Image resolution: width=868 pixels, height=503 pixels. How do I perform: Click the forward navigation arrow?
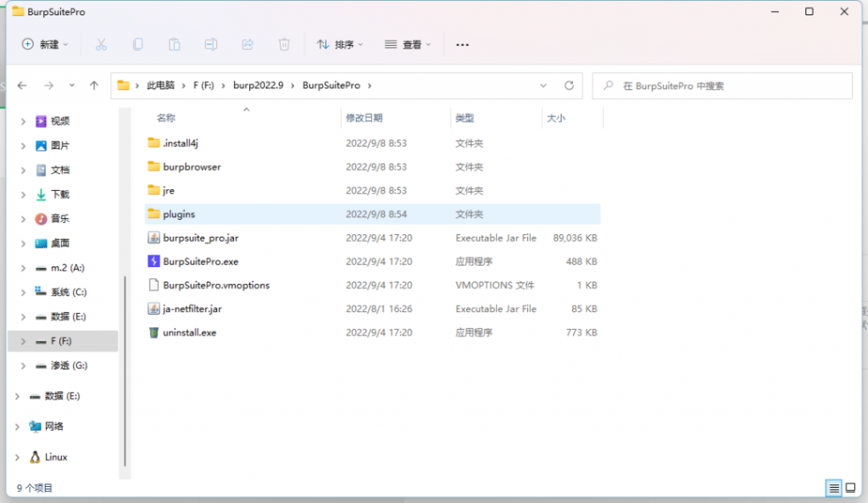[49, 85]
